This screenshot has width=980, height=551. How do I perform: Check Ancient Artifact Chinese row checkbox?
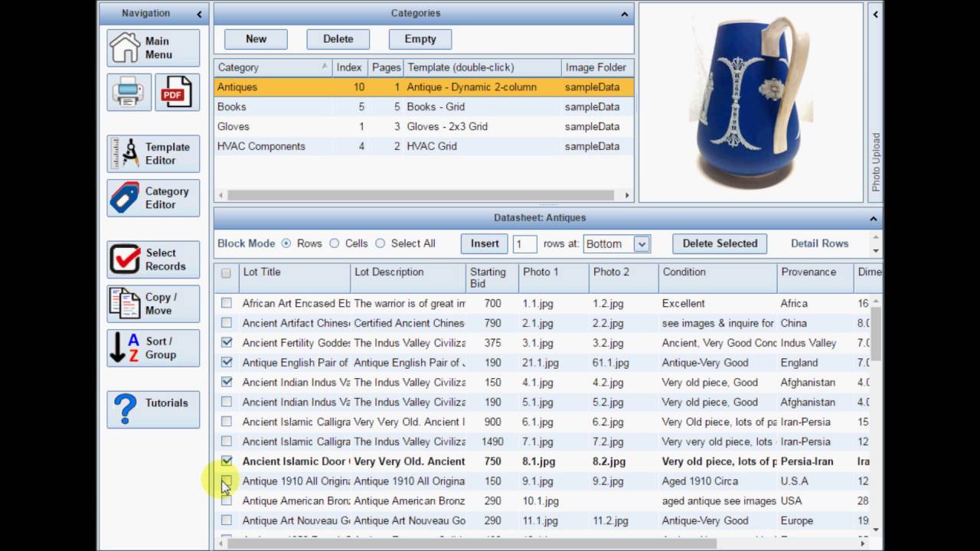tap(227, 323)
